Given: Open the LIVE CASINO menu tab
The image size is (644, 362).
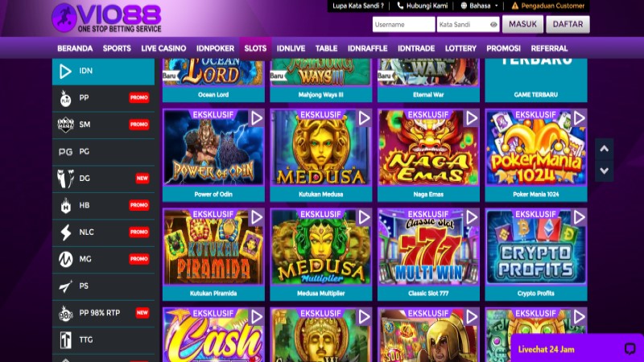Looking at the screenshot, I should click(163, 48).
